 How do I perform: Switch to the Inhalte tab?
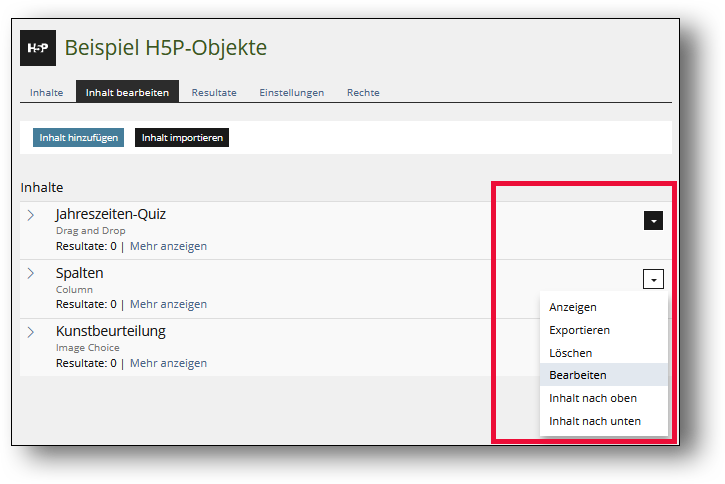(46, 93)
